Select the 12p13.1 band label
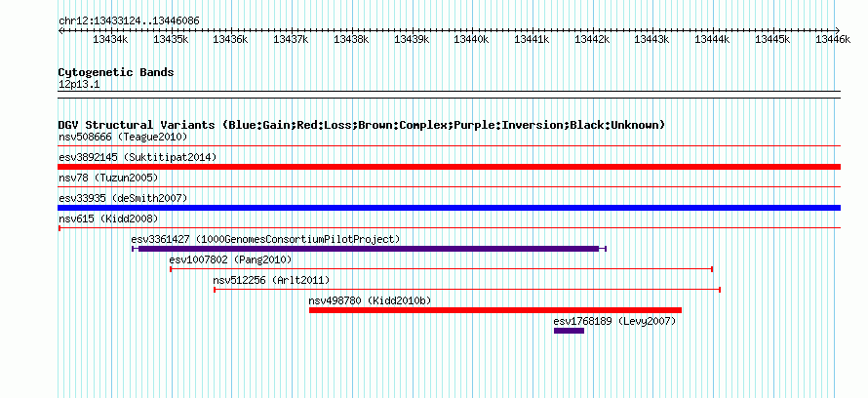Viewport: 868px width, 398px height. coord(79,85)
